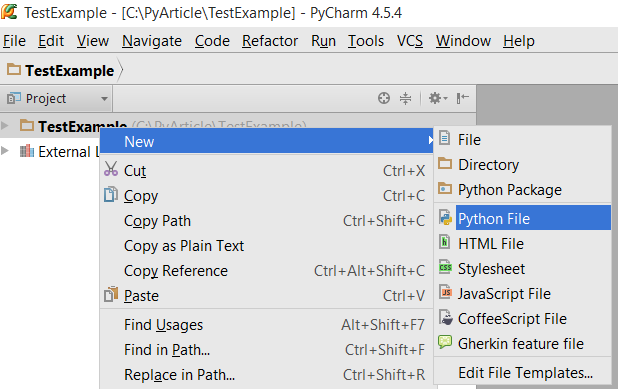
Task: Choose Copy from the context menu
Action: pyautogui.click(x=266, y=196)
